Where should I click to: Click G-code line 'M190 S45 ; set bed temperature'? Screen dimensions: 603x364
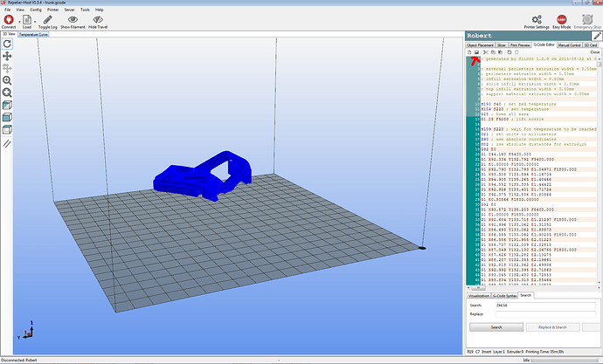tap(518, 104)
